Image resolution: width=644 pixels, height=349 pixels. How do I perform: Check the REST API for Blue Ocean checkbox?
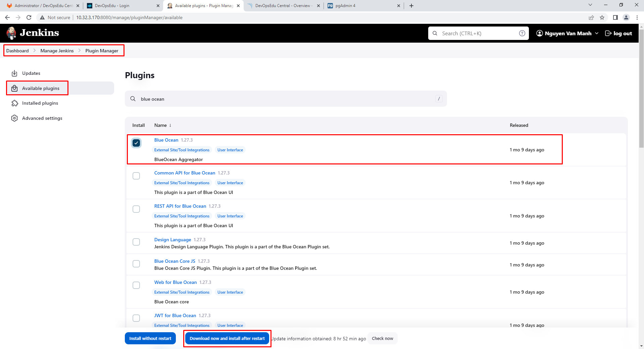click(x=136, y=209)
